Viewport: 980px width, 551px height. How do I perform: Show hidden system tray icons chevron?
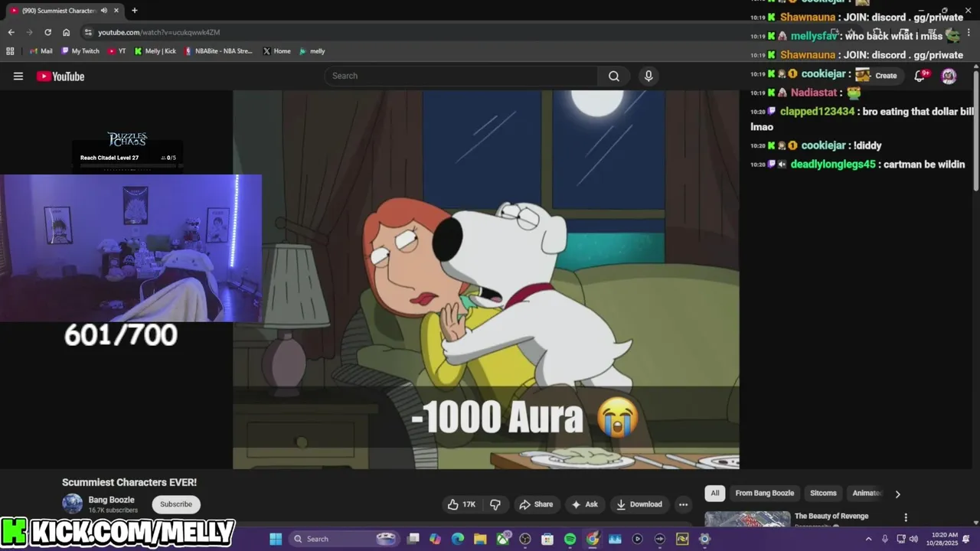click(868, 539)
